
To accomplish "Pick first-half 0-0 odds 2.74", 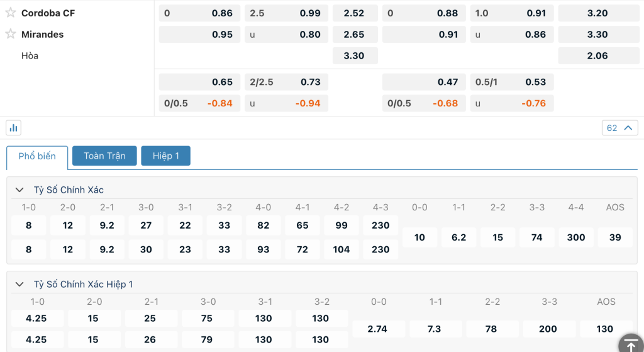I will click(379, 329).
